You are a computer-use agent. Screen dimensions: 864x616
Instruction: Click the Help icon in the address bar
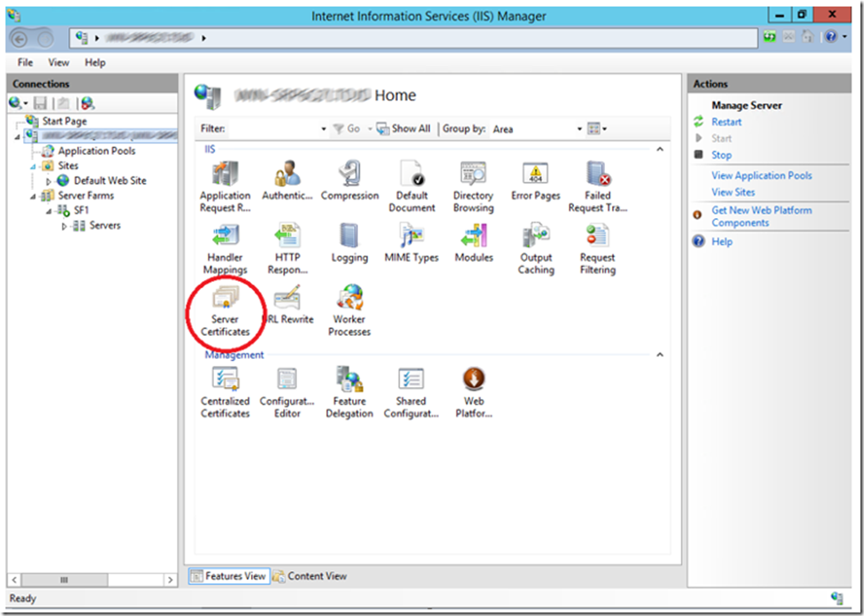click(x=831, y=37)
